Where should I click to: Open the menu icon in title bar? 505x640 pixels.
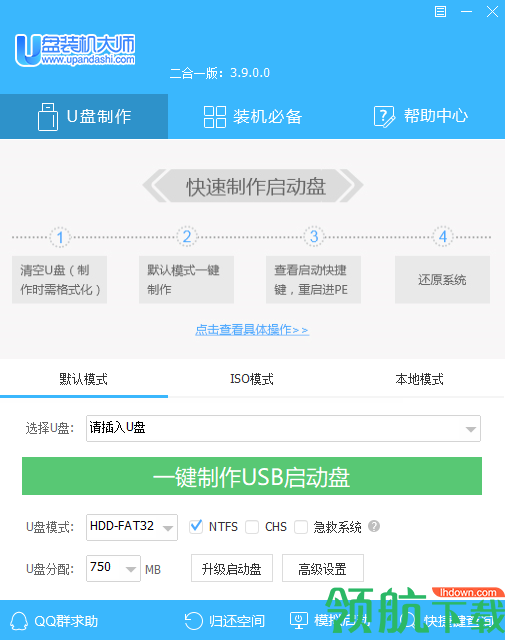pos(440,11)
